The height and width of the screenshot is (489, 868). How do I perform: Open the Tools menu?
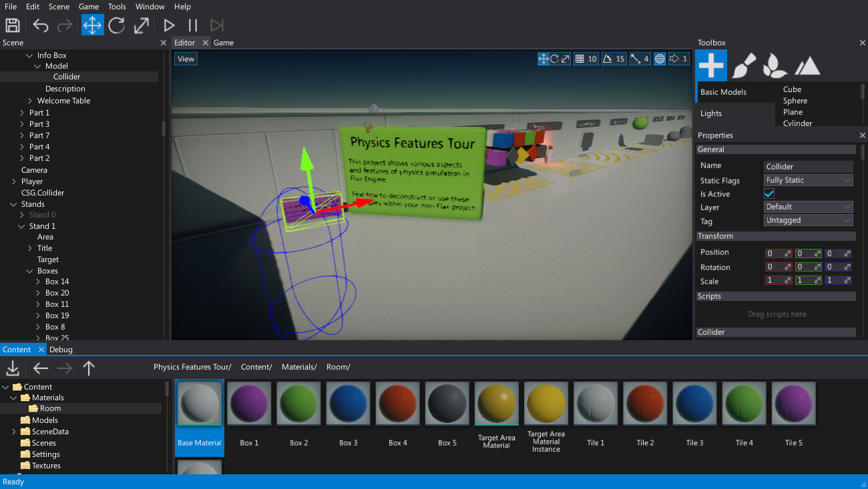click(117, 7)
